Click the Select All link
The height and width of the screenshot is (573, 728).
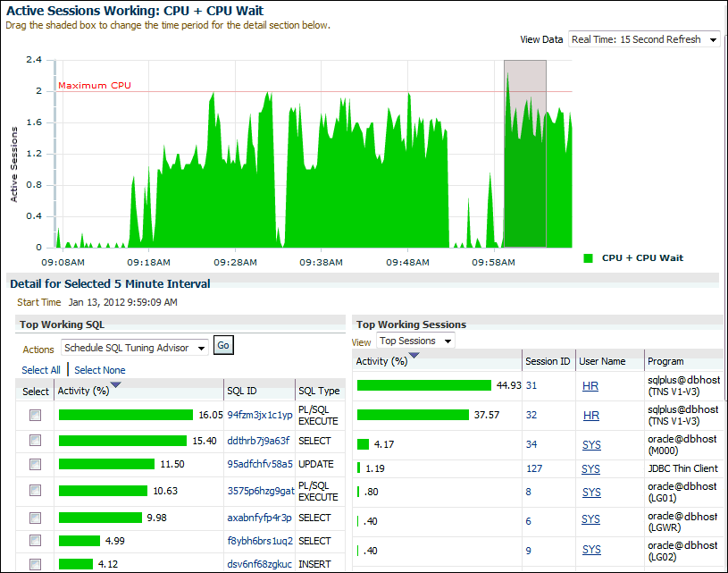coord(41,370)
